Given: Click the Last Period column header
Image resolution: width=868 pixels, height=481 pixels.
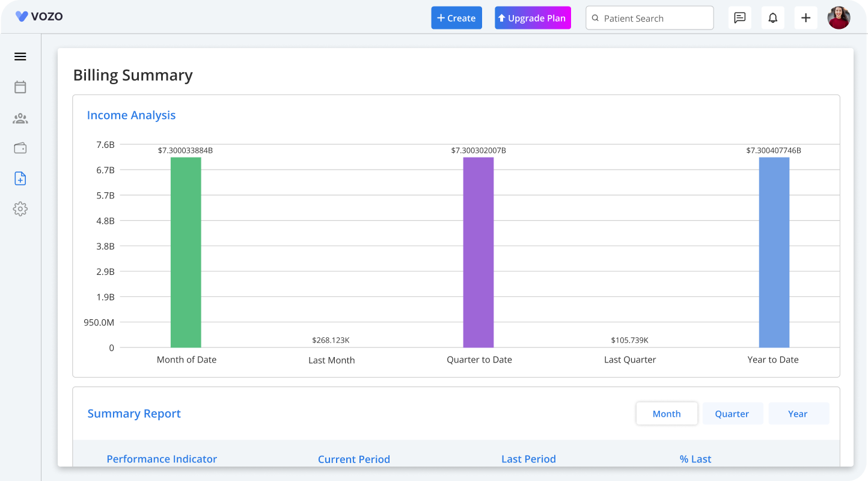Looking at the screenshot, I should click(528, 459).
